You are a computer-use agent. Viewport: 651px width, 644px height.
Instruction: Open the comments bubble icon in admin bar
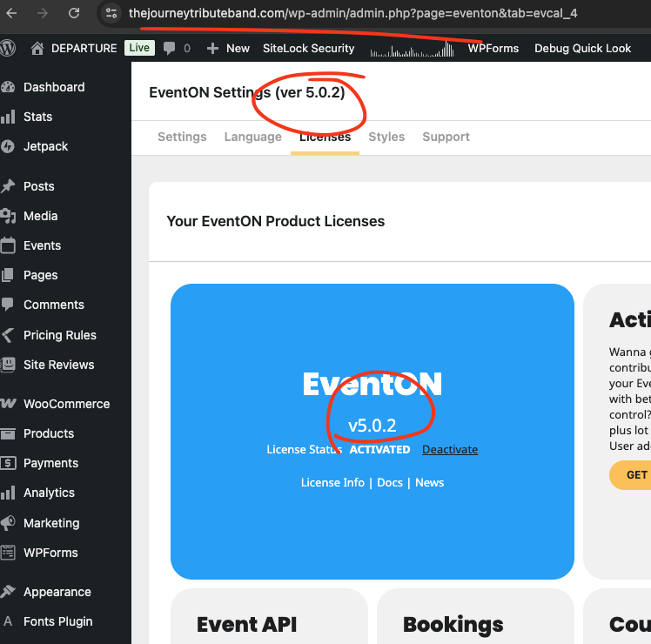pyautogui.click(x=169, y=49)
